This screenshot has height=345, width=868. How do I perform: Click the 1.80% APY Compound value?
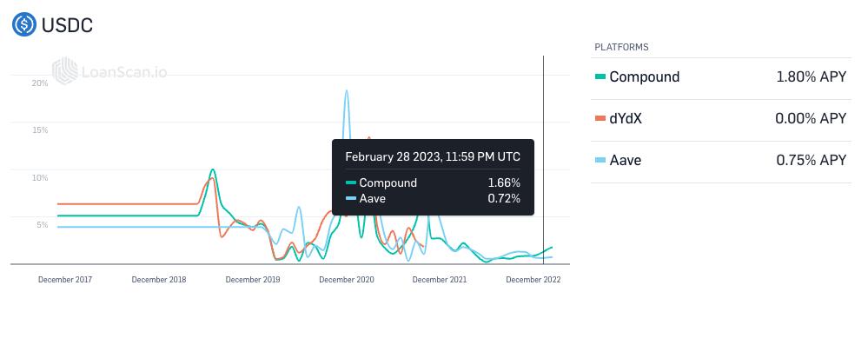(811, 77)
